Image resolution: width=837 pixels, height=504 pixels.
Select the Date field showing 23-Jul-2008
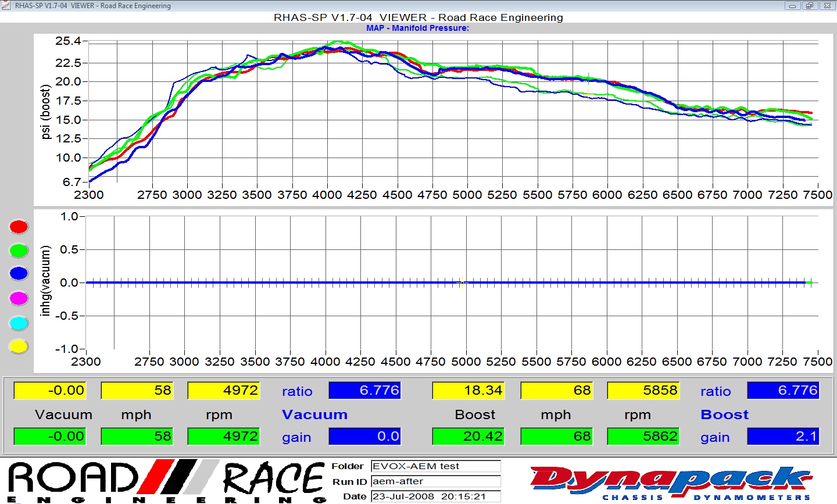tap(435, 496)
